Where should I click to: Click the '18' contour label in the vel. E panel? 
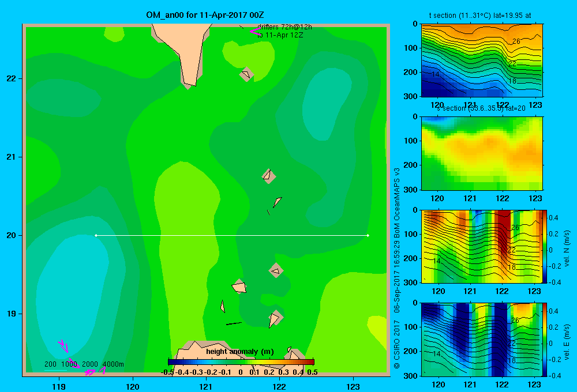click(x=511, y=360)
